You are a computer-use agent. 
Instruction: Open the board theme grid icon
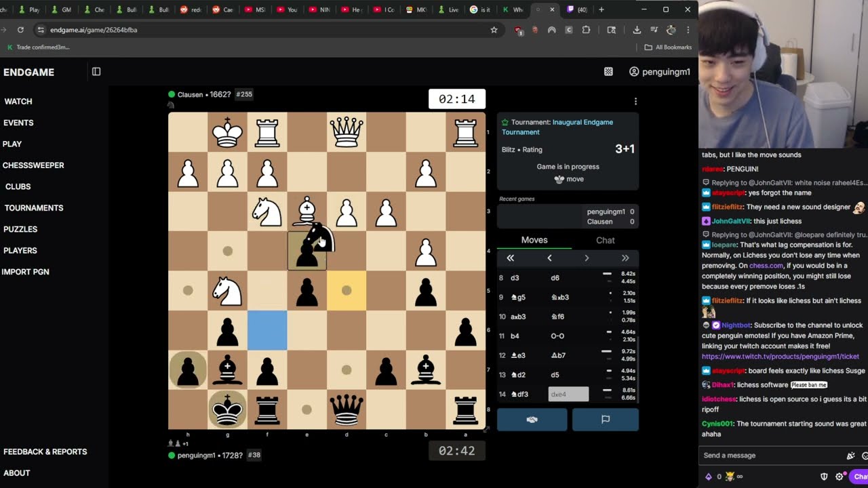(x=608, y=72)
